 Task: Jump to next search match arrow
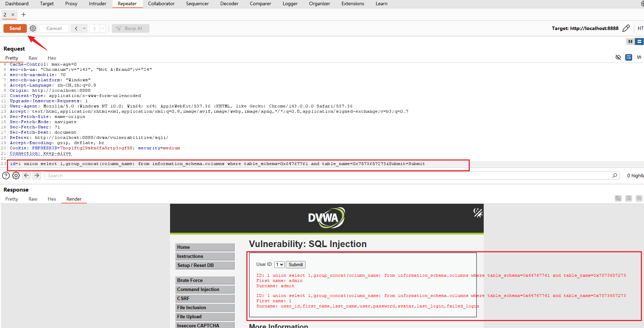point(37,176)
